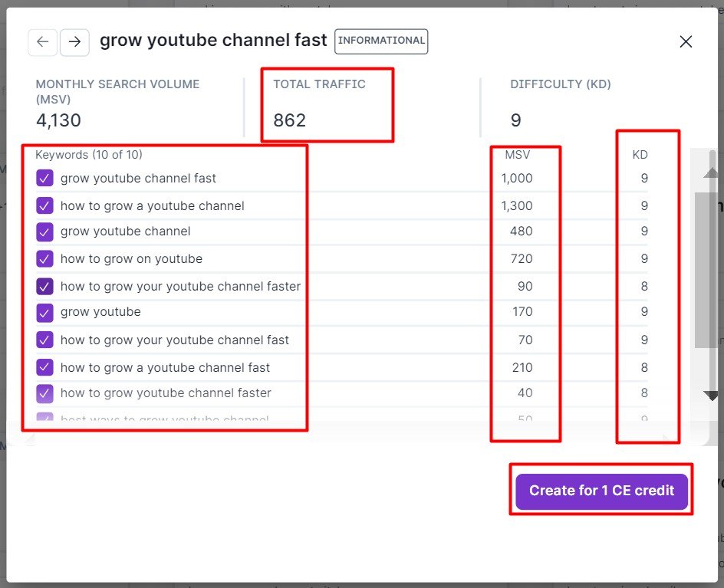Click the KD column header

pyautogui.click(x=640, y=155)
